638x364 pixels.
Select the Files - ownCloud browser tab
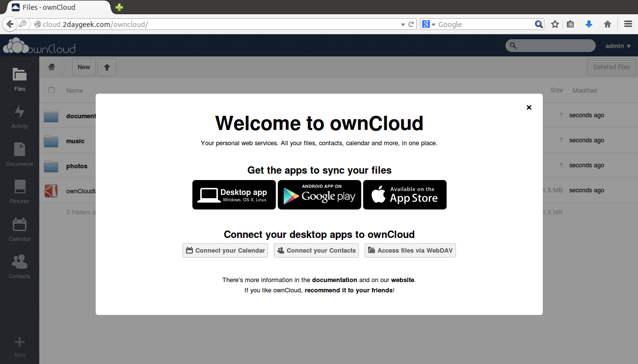pos(57,7)
